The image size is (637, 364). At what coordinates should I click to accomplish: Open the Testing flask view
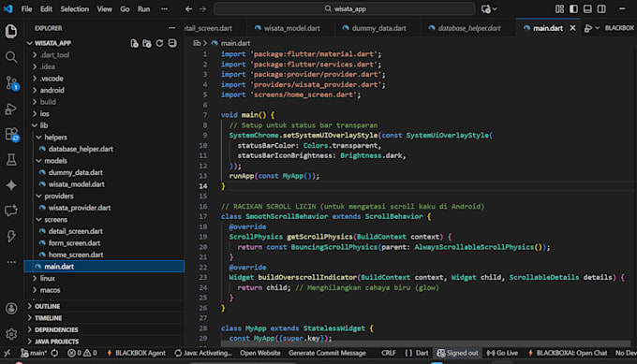pyautogui.click(x=11, y=160)
